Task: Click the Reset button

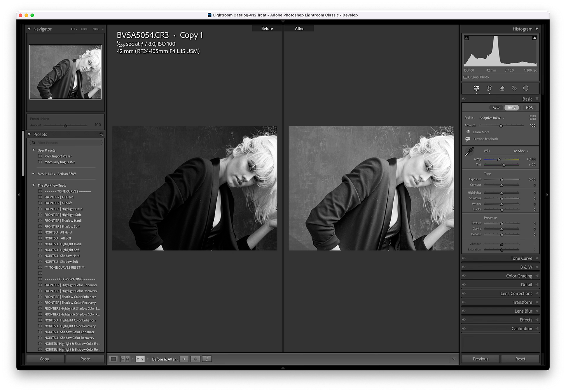Action: click(520, 359)
